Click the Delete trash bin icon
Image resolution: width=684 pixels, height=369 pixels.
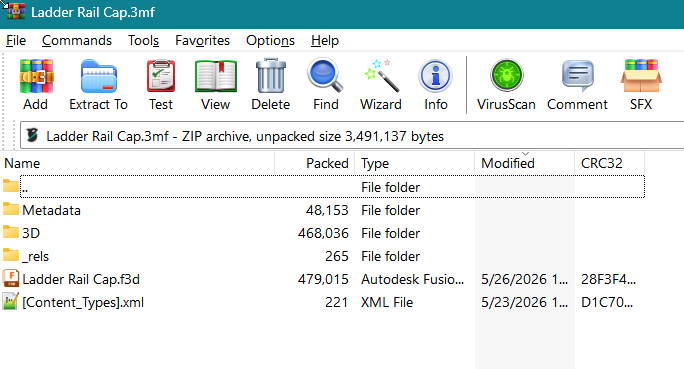(270, 75)
